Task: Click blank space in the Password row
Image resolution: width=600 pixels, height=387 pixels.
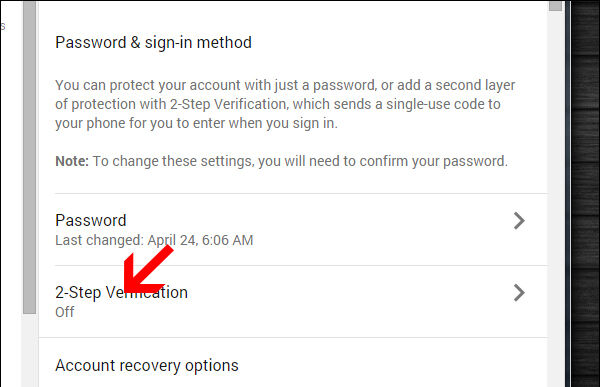Action: click(x=383, y=230)
